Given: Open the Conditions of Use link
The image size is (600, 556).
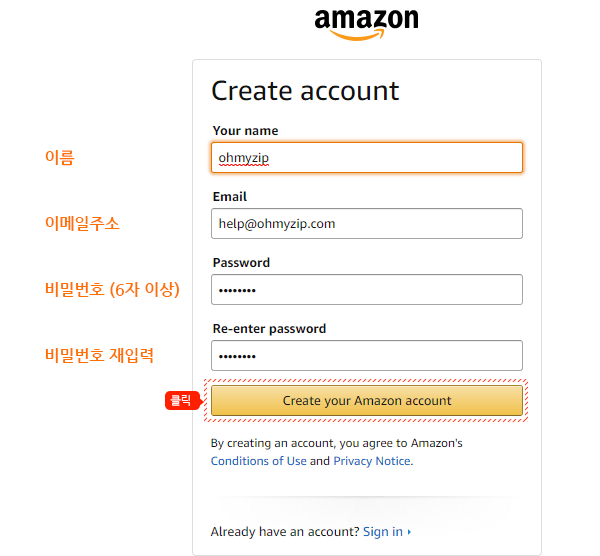Looking at the screenshot, I should point(259,461).
